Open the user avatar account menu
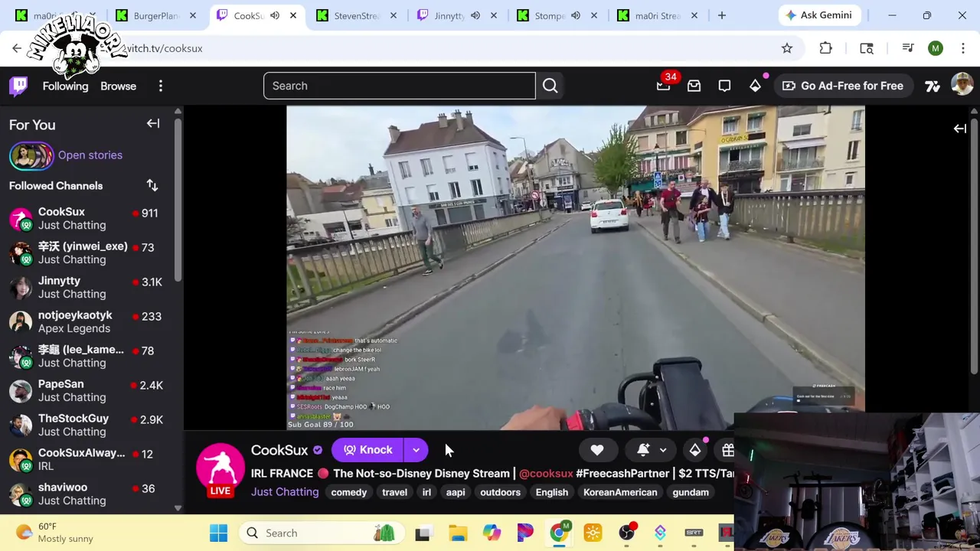Image resolution: width=980 pixels, height=551 pixels. tap(962, 85)
